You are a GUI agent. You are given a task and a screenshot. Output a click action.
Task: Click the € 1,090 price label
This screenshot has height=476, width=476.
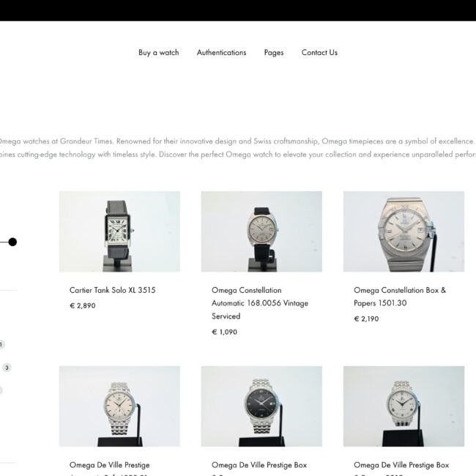(224, 332)
